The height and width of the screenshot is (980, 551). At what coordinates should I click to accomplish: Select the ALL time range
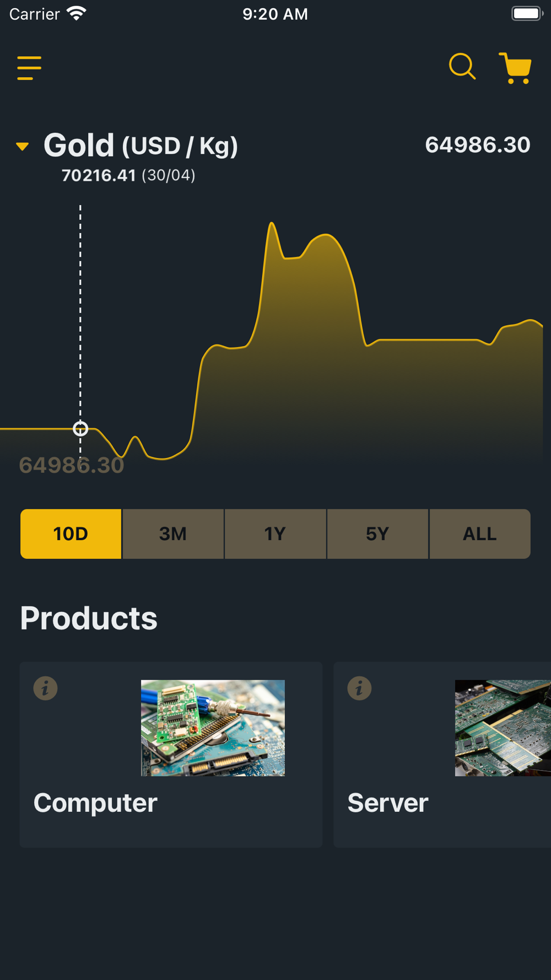tap(479, 534)
